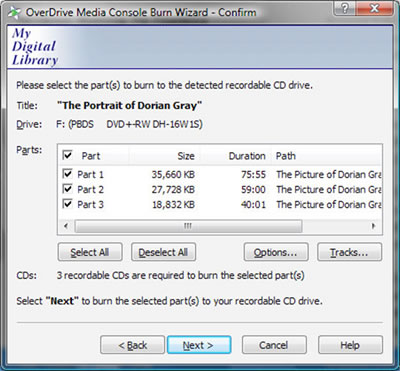Click the Deselect All button
The image size is (400, 371).
(x=163, y=252)
